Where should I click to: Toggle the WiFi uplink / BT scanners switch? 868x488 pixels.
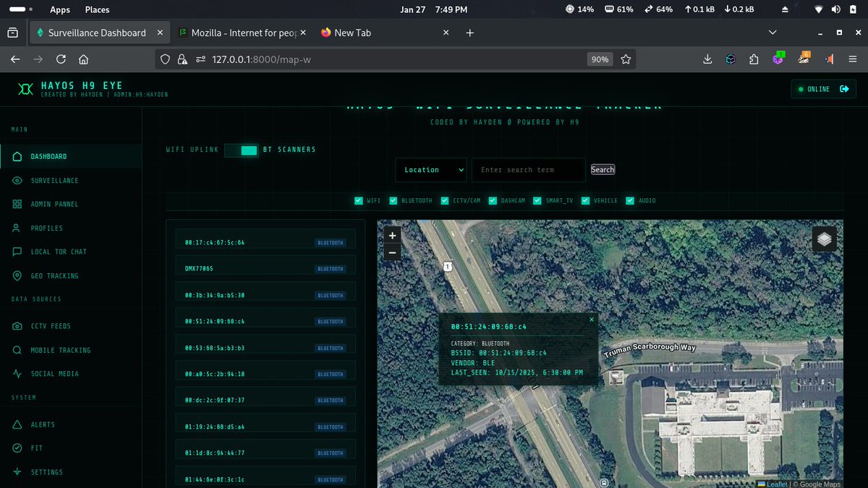pyautogui.click(x=241, y=150)
